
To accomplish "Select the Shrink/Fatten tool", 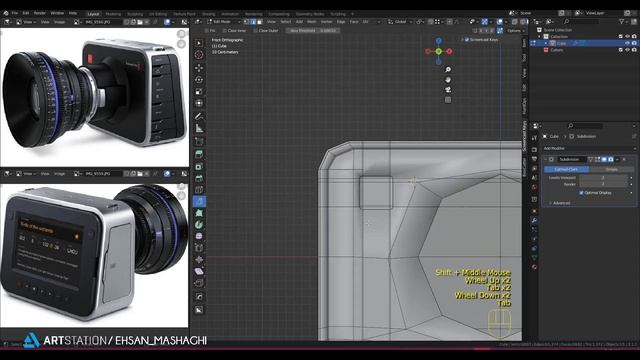I will coord(199,259).
